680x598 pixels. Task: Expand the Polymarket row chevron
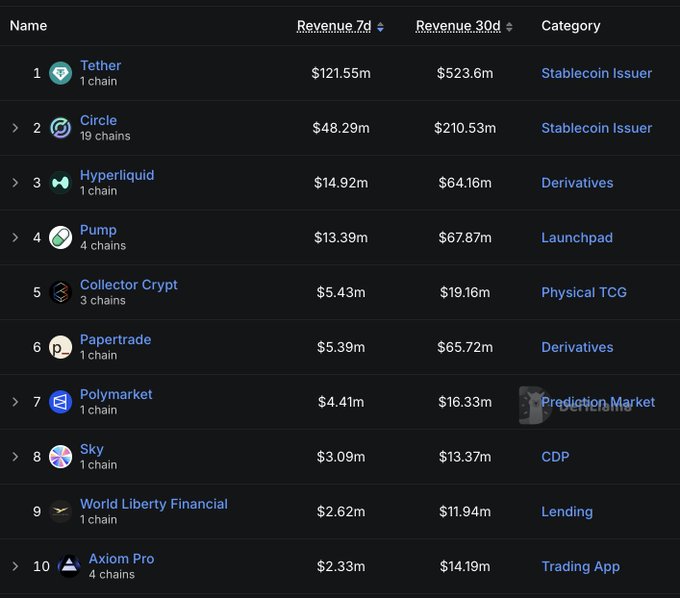(x=15, y=402)
